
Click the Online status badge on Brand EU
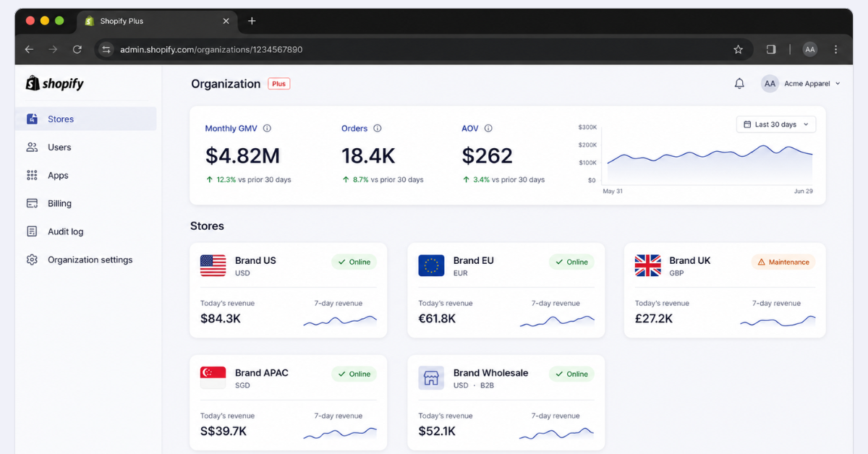[x=571, y=262]
